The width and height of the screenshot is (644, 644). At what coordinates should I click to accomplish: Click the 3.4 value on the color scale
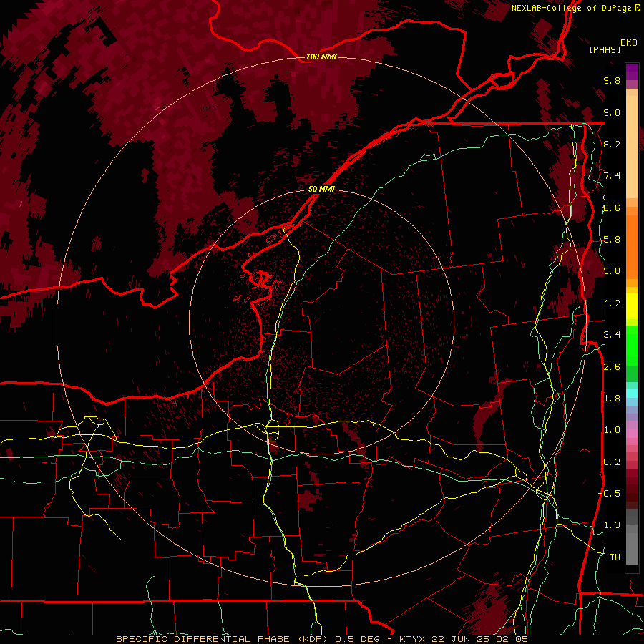click(612, 335)
